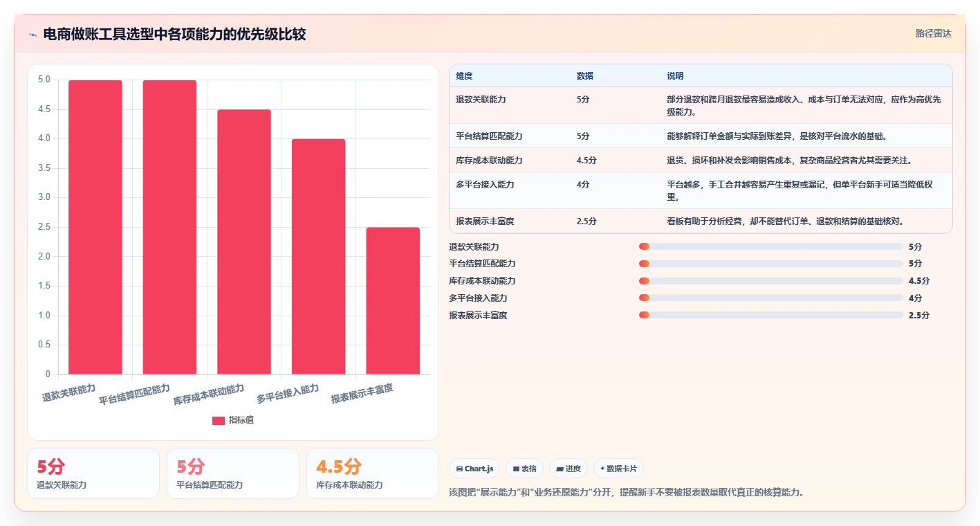Click the 多平台接入能力 progress bar

coord(771,298)
